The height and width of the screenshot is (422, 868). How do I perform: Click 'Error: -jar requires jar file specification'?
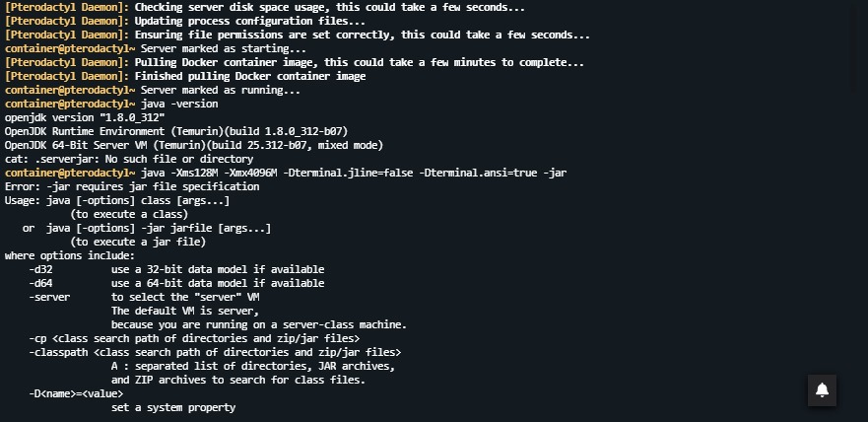tap(132, 186)
